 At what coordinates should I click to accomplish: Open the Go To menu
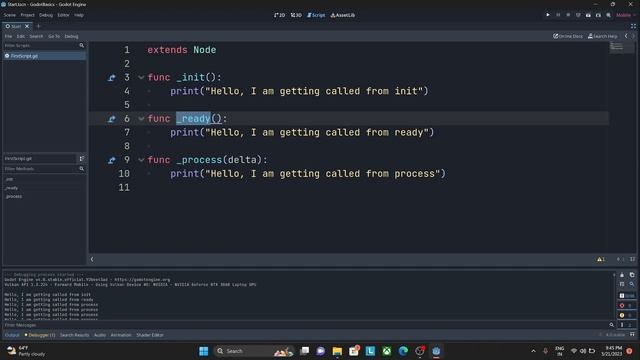[54, 36]
